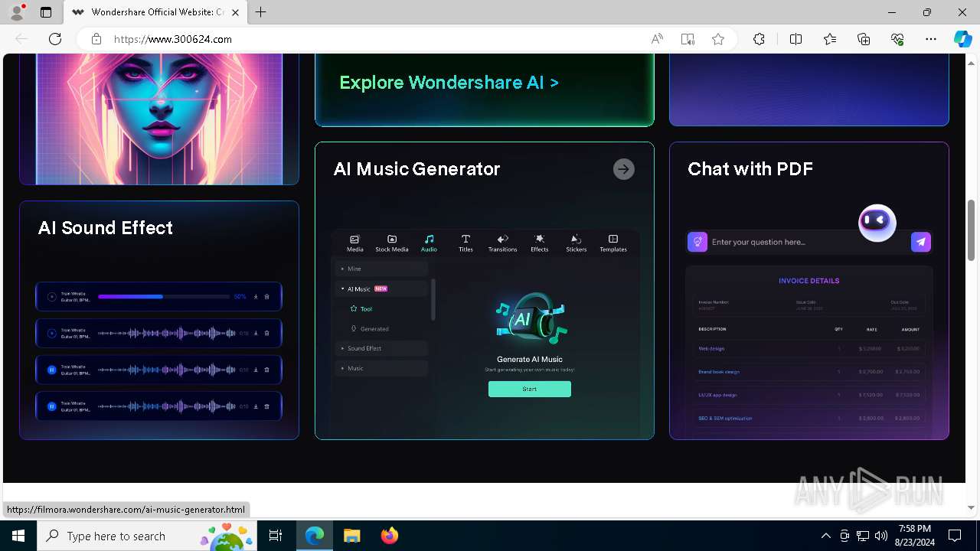Open the Stock Media icon
This screenshot has height=551, width=980.
pyautogui.click(x=392, y=240)
